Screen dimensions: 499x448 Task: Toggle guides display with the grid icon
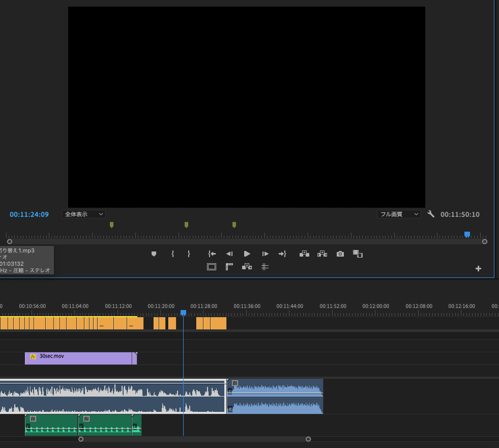click(x=265, y=267)
